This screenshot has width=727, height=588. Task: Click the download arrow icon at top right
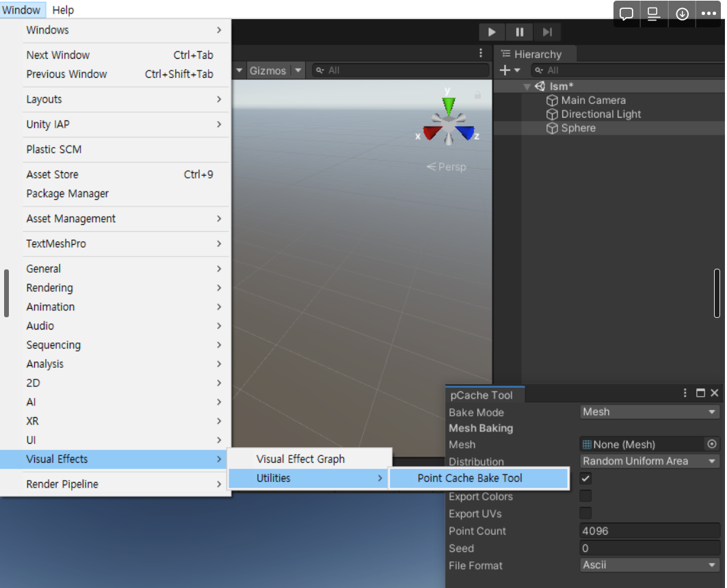(x=682, y=14)
